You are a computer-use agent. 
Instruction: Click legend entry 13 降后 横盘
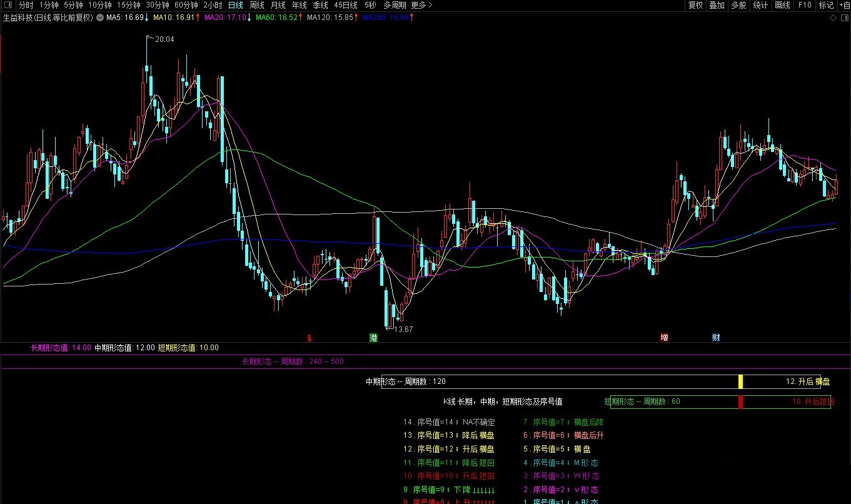[x=449, y=436]
